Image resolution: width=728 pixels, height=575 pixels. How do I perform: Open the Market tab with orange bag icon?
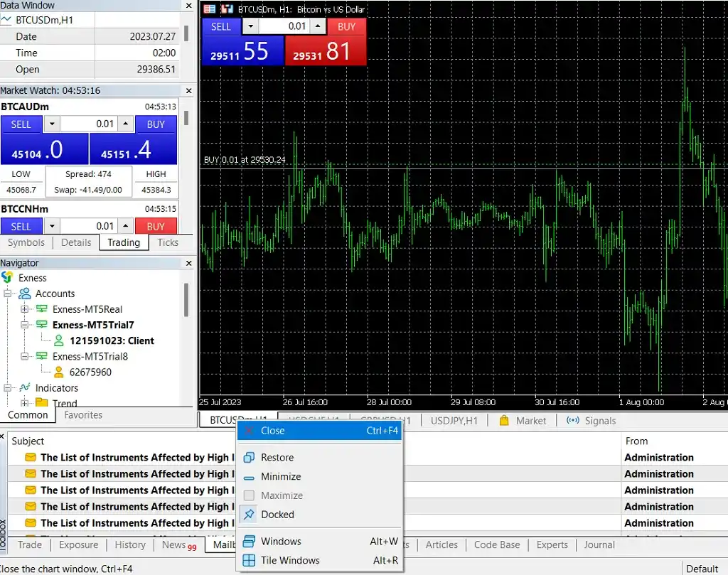(523, 420)
